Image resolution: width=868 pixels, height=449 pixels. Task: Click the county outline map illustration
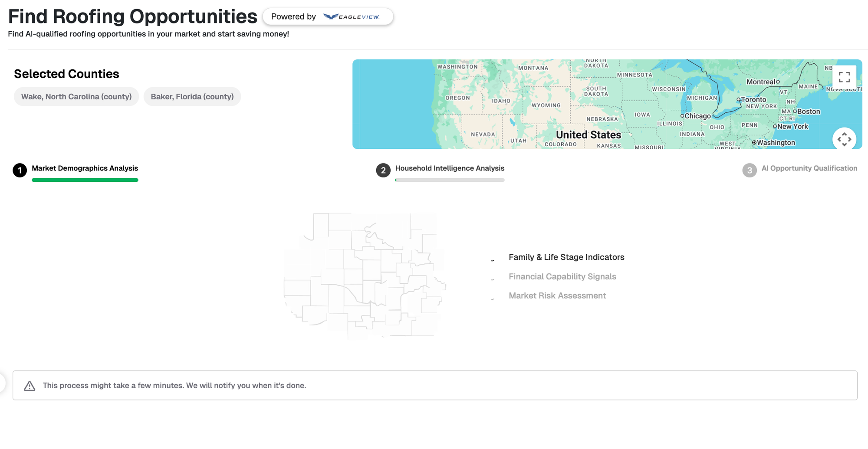coord(365,276)
